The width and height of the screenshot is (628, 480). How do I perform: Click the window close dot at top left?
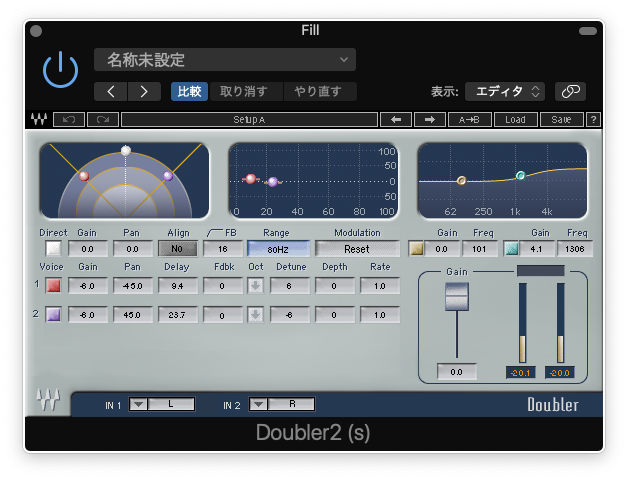36,31
